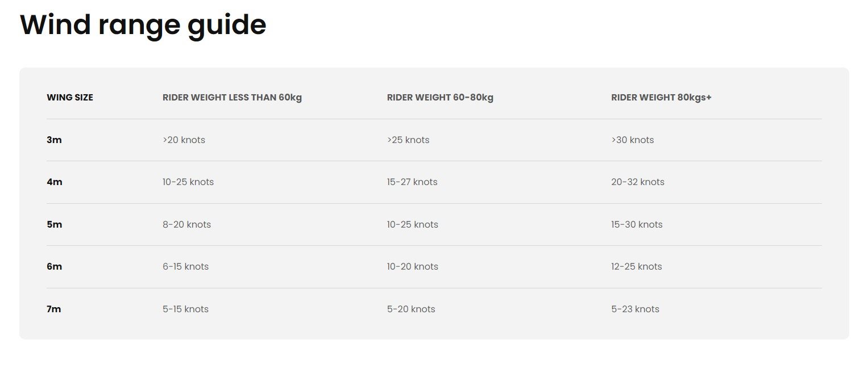Viewport: 868px width, 369px height.
Task: Select the 6m wing size row label
Action: 55,267
